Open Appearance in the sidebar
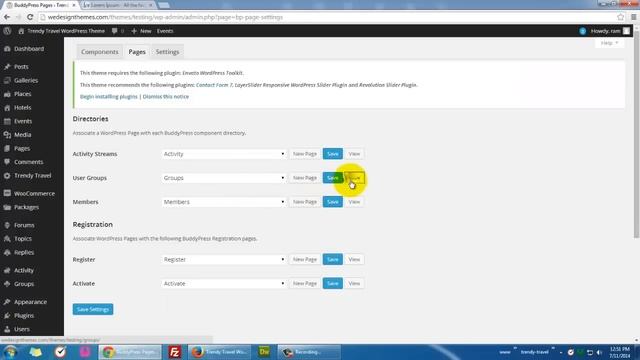The image size is (640, 360). pyautogui.click(x=30, y=302)
